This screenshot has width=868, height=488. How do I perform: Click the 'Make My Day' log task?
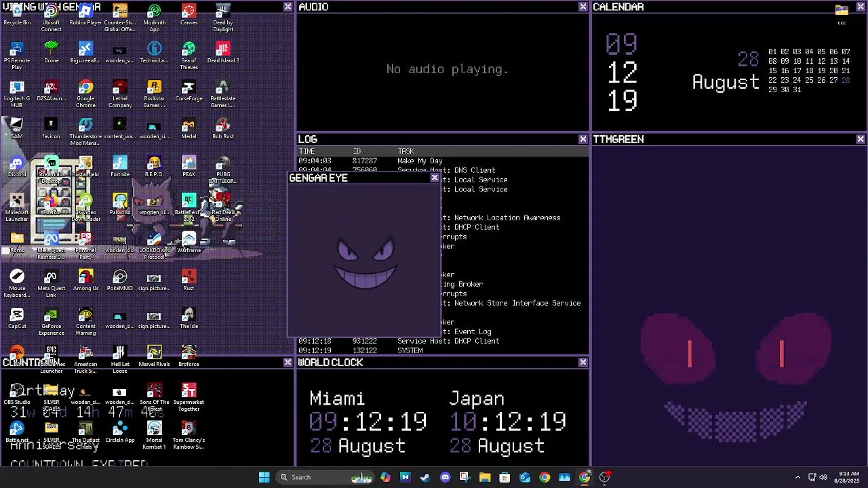click(x=420, y=161)
